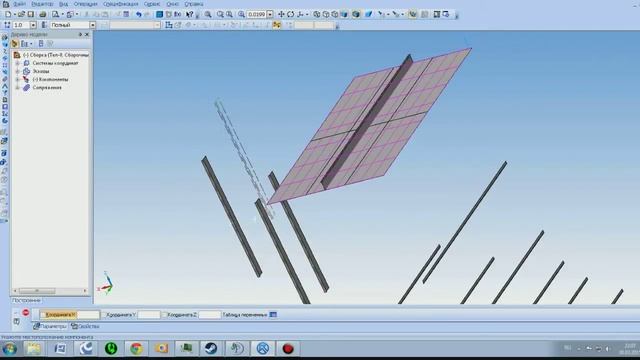Select the Pan view tool
Screen dimensions: 640x360
click(x=281, y=14)
